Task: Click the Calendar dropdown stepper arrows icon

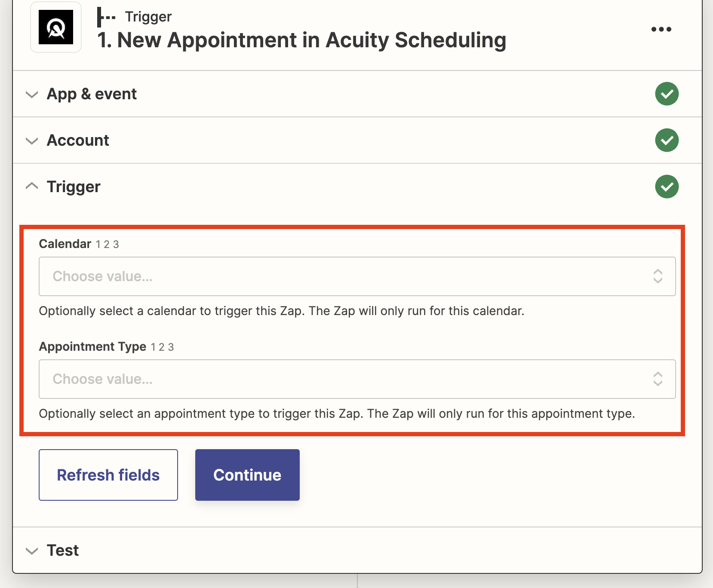Action: pos(658,276)
